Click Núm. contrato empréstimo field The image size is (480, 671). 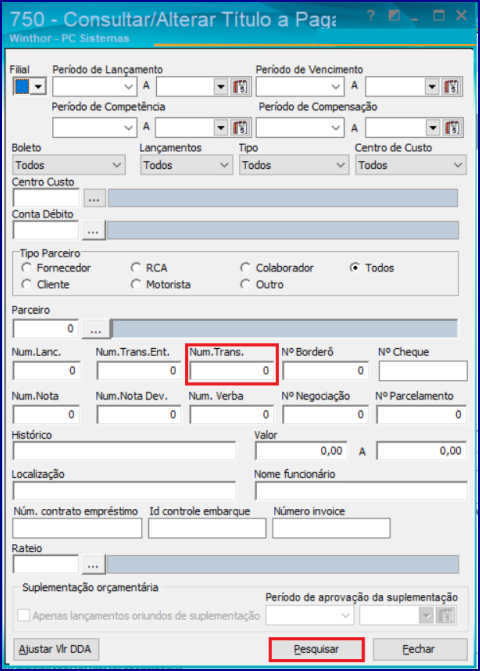tap(77, 528)
